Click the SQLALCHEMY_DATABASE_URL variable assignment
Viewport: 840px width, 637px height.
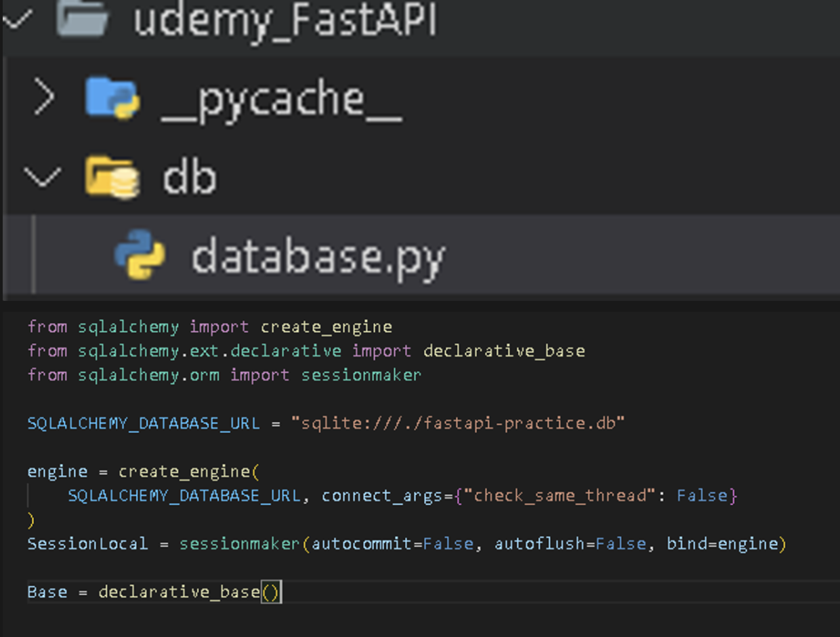pos(143,424)
